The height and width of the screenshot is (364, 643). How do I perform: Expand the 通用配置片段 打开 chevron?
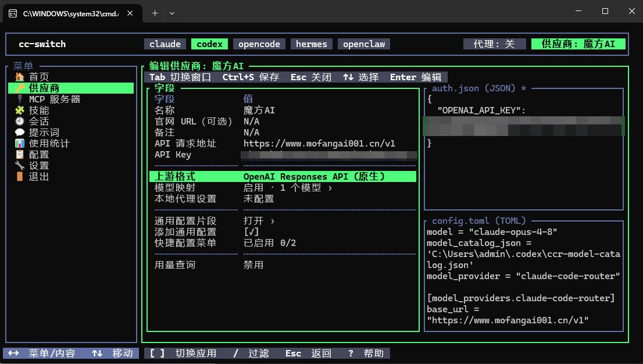[272, 221]
